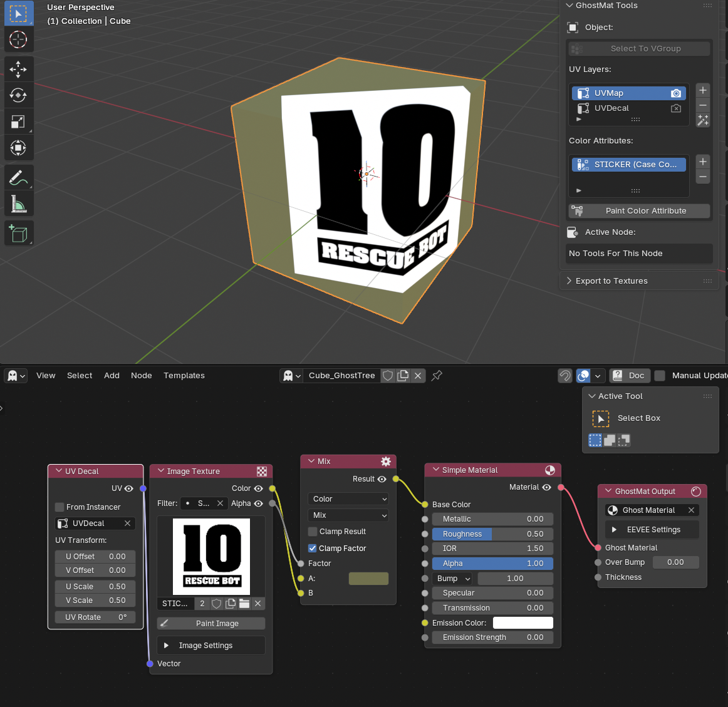The width and height of the screenshot is (728, 707).
Task: Open the Color data type dropdown
Action: tap(348, 499)
